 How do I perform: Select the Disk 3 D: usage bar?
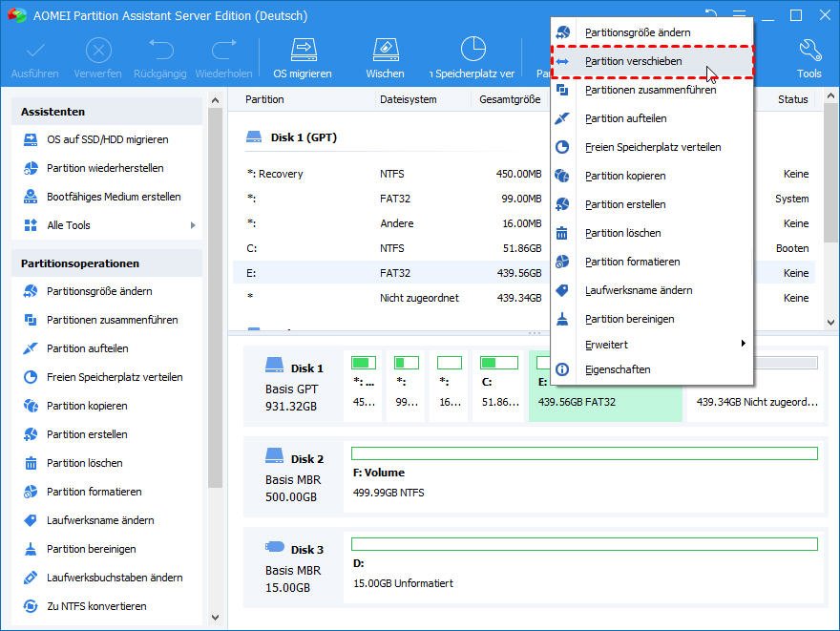(x=584, y=544)
